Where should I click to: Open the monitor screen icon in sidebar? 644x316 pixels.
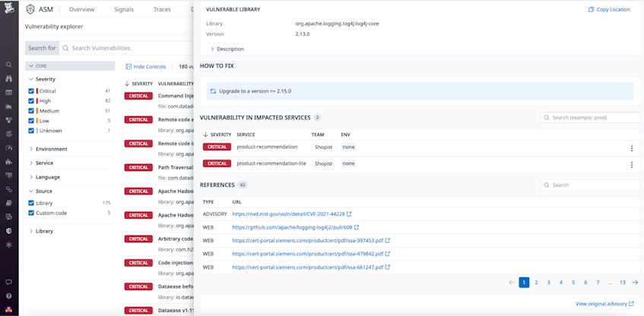tap(9, 175)
